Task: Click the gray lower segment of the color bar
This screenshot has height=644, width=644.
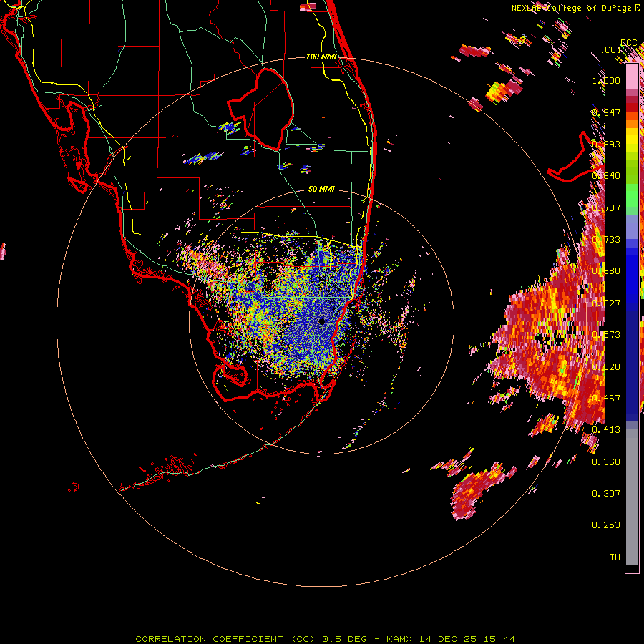Action: [632, 497]
